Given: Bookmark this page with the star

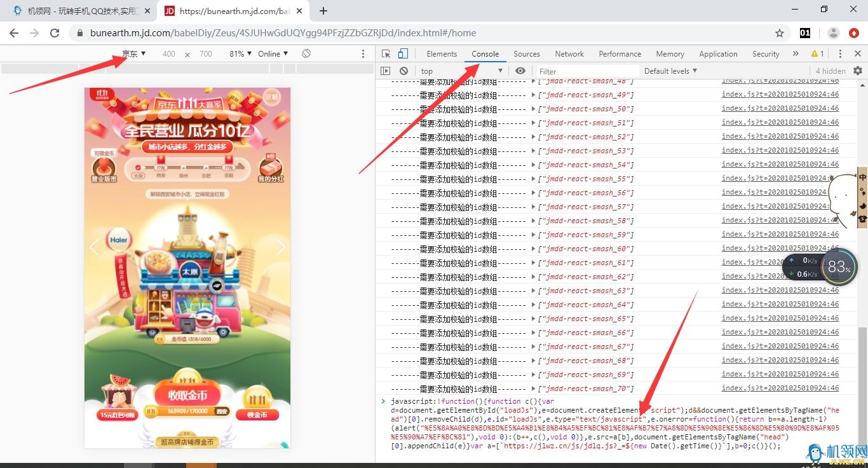Looking at the screenshot, I should [780, 33].
